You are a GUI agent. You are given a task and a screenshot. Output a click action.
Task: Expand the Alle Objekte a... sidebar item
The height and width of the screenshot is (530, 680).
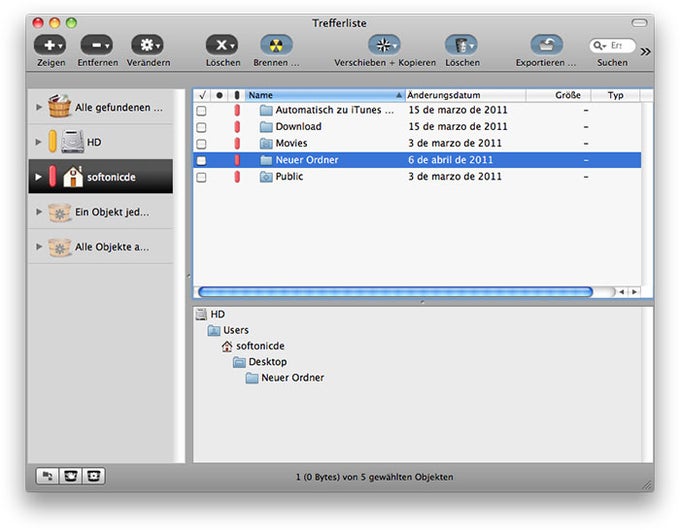(39, 247)
